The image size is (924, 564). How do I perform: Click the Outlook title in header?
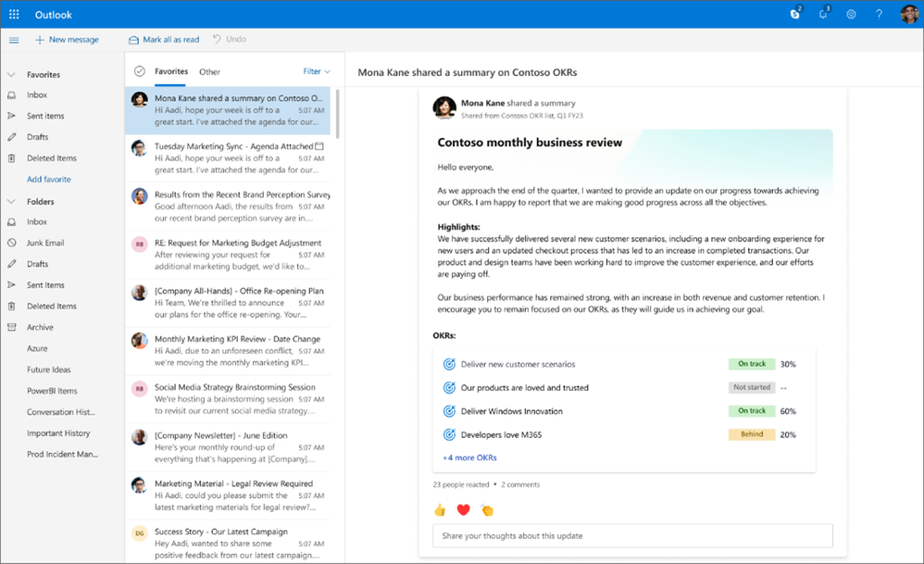[53, 15]
